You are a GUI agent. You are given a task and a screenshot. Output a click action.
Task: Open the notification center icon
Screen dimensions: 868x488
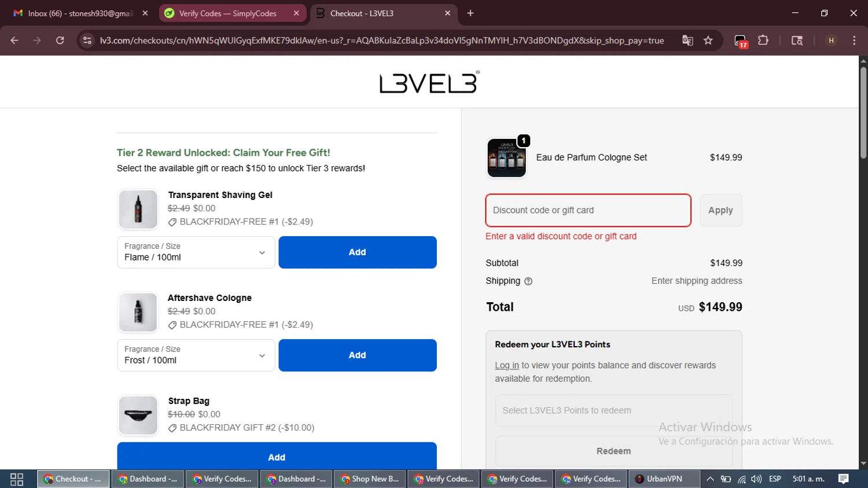click(844, 479)
